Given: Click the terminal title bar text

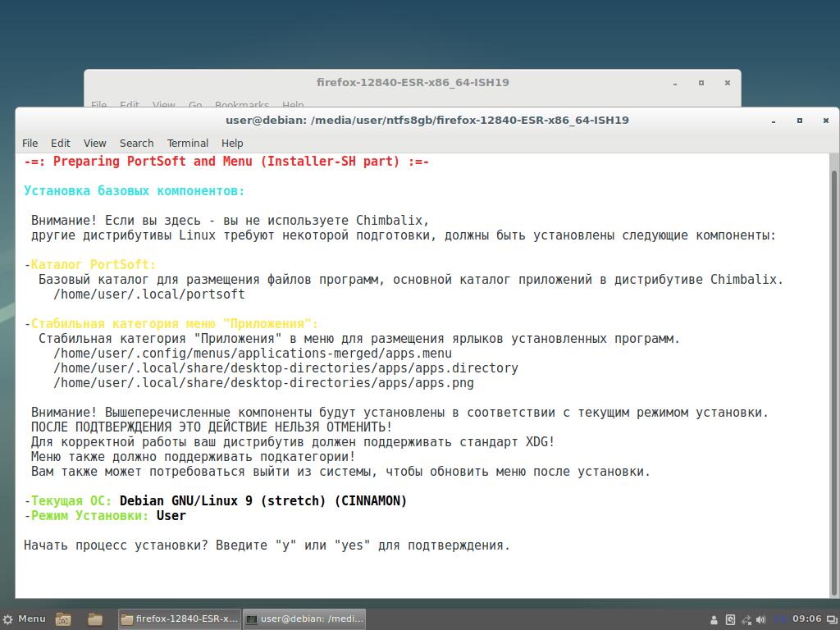Looking at the screenshot, I should click(x=427, y=120).
